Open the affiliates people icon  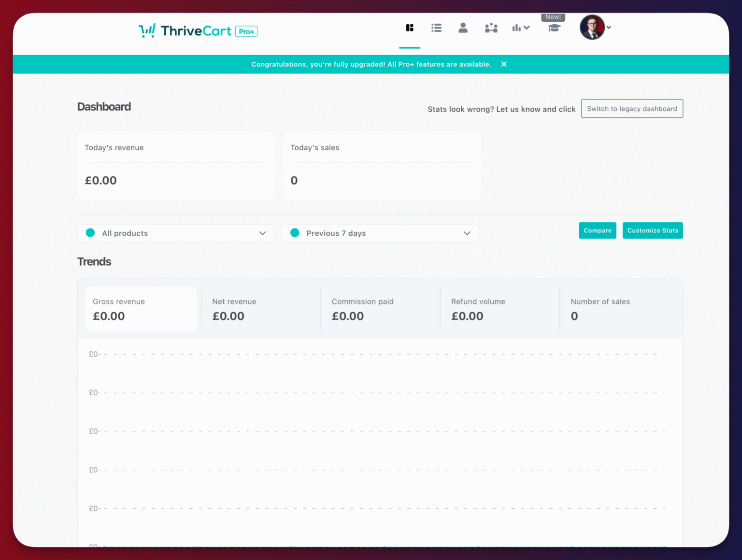(x=491, y=28)
